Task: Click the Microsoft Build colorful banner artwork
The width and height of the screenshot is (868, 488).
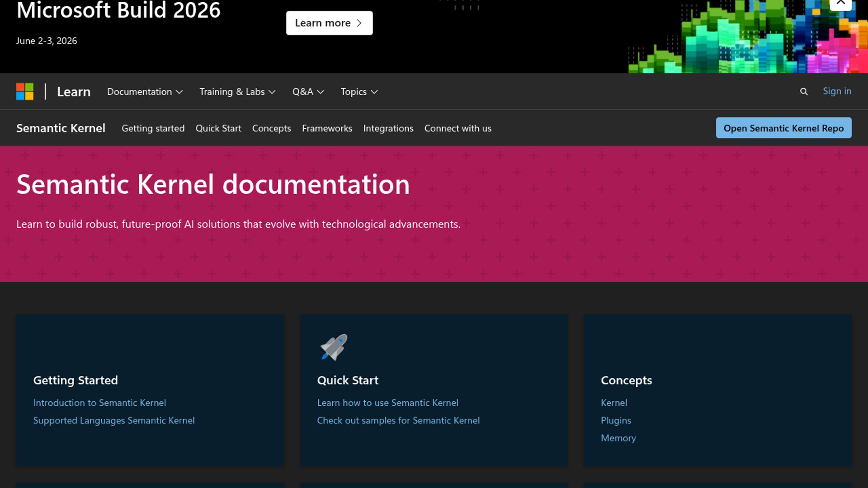Action: click(x=748, y=37)
